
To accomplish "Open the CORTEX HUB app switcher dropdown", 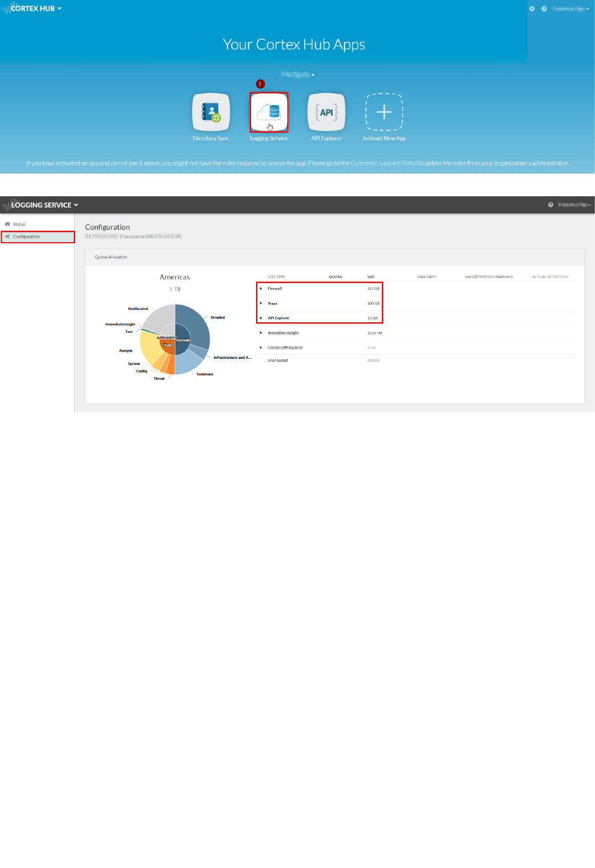I will click(x=36, y=8).
